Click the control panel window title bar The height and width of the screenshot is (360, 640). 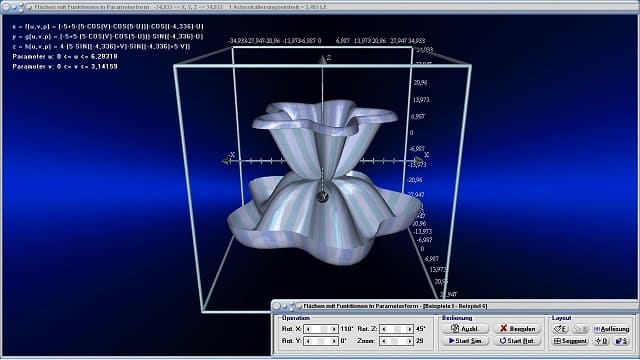pos(455,306)
